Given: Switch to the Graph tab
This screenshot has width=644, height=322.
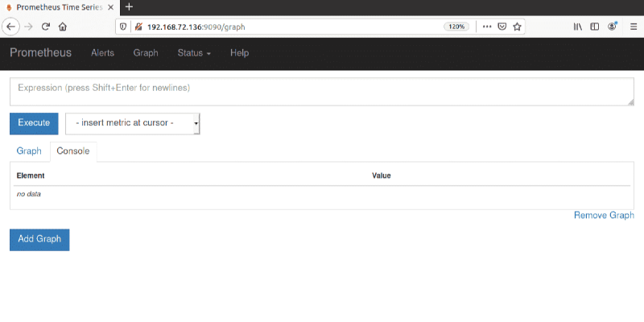Looking at the screenshot, I should coord(29,151).
